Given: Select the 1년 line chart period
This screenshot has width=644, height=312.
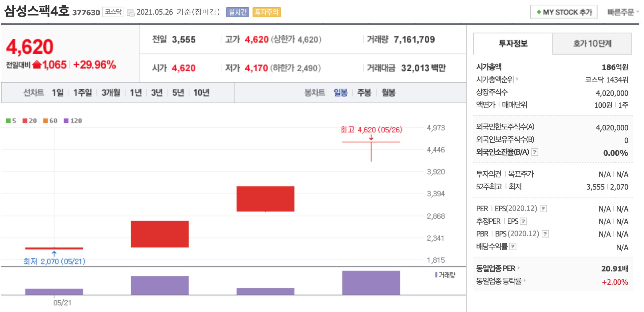Looking at the screenshot, I should point(136,92).
